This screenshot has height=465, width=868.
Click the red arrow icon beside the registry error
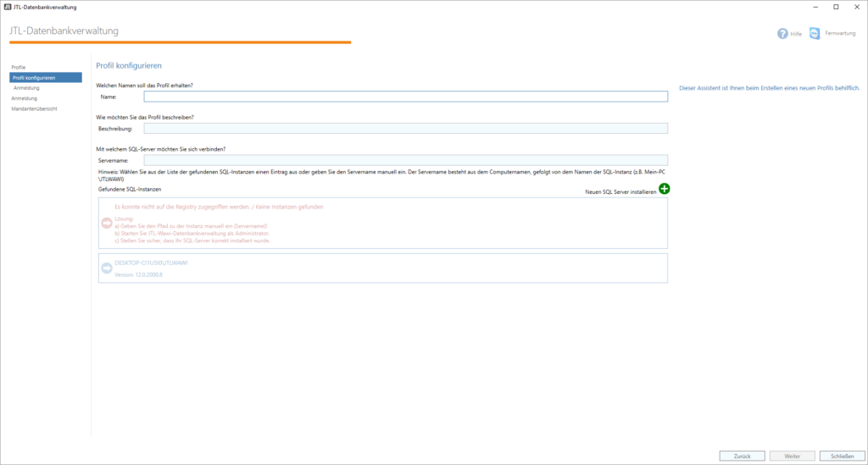[107, 224]
